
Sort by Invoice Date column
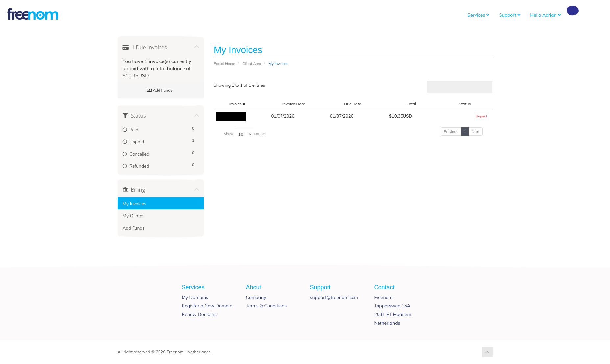tap(294, 104)
